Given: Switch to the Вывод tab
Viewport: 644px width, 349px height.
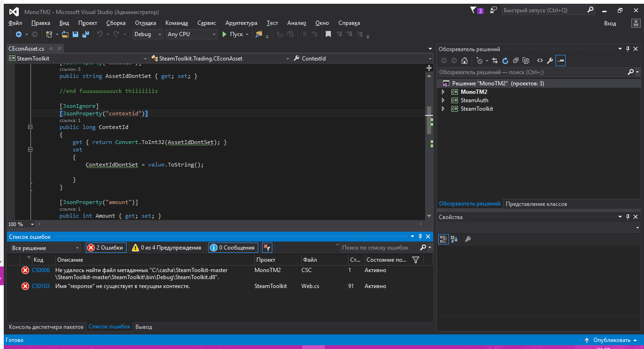Looking at the screenshot, I should coord(143,327).
